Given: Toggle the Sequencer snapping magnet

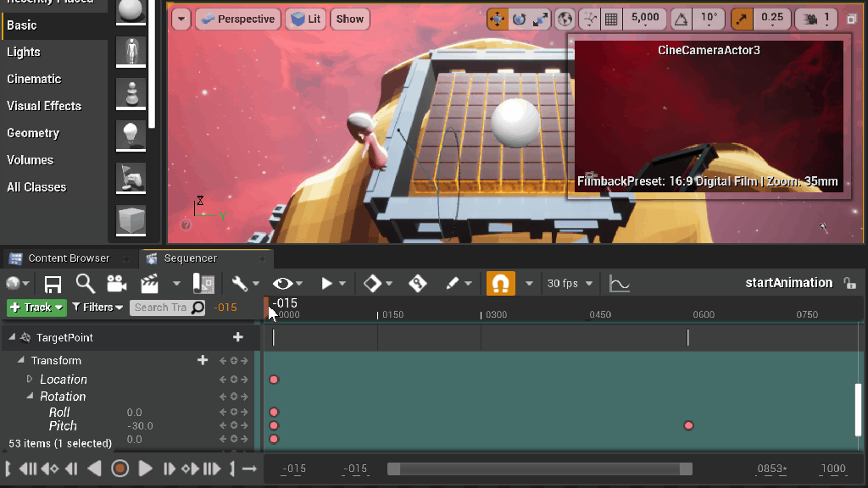Looking at the screenshot, I should (x=501, y=284).
